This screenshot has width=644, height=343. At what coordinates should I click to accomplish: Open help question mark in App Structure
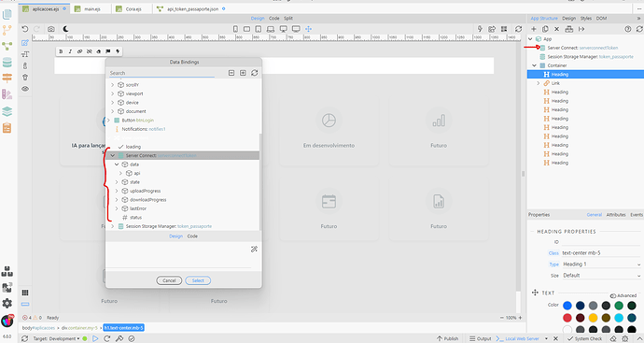click(x=627, y=29)
